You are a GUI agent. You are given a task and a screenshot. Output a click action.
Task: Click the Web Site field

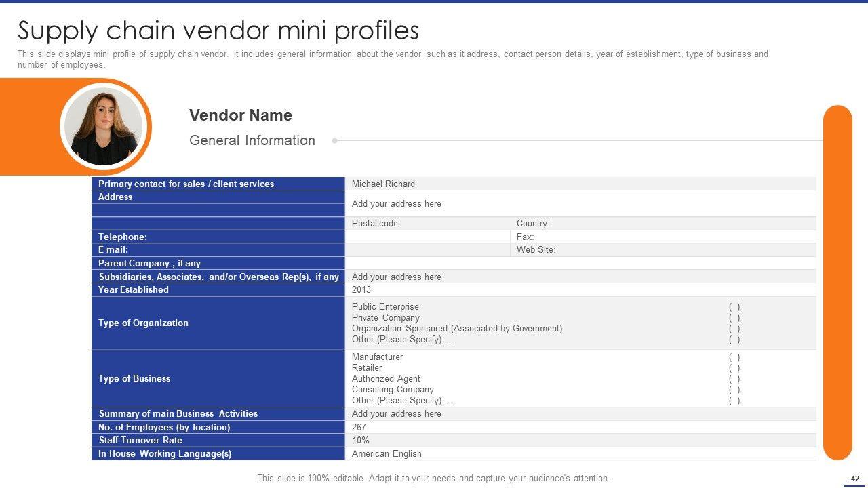pos(536,249)
